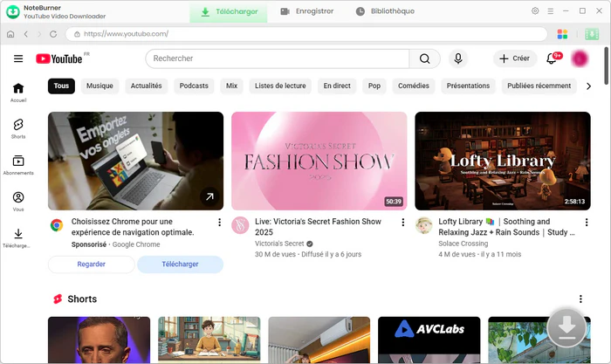Screen dimensions: 611x364
Task: Click the Rechercher search field
Action: click(x=277, y=58)
